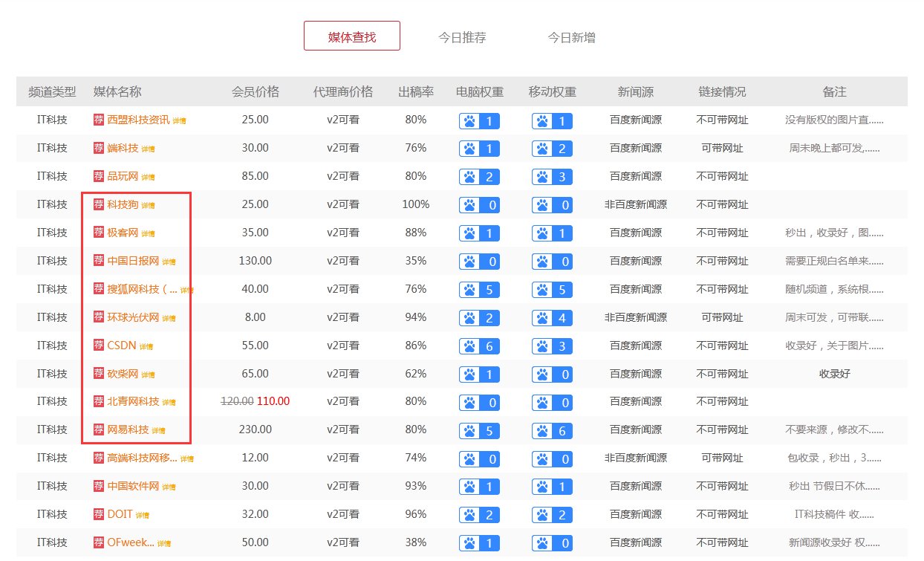Open the 网易科技 media link
The width and height of the screenshot is (924, 561).
tap(128, 429)
